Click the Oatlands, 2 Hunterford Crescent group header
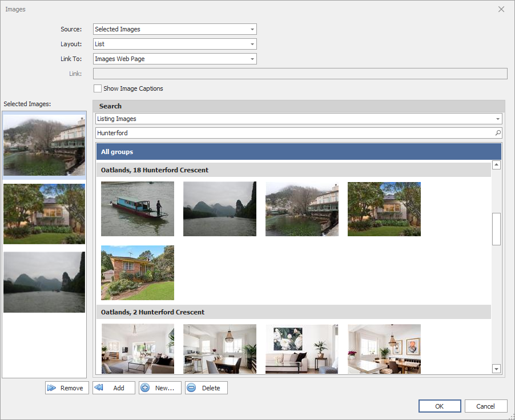The image size is (515, 420). 293,312
